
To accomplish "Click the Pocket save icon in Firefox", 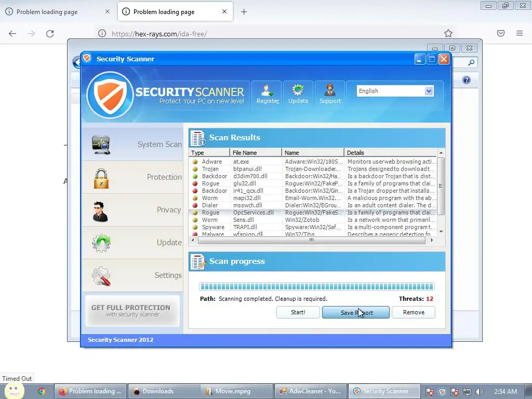I will [501, 33].
